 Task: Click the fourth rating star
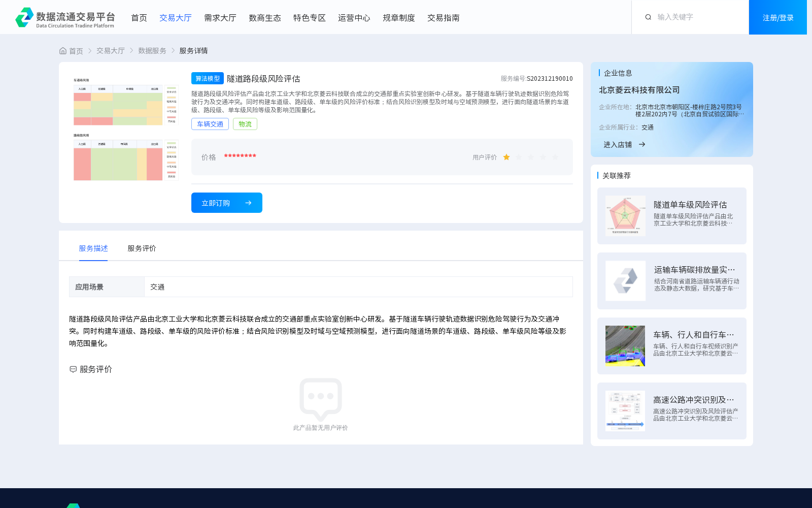coord(543,157)
